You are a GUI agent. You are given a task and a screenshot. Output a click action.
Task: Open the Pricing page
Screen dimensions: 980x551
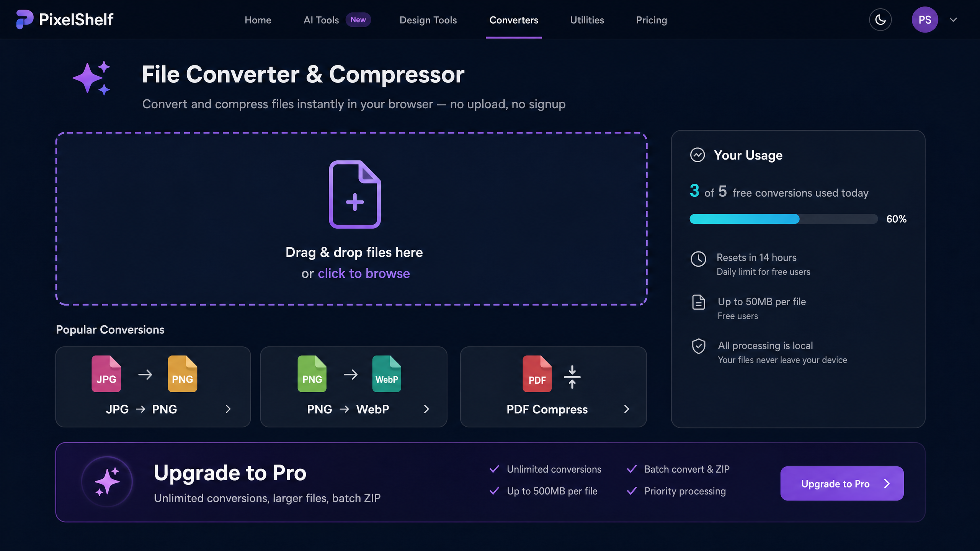pos(651,20)
